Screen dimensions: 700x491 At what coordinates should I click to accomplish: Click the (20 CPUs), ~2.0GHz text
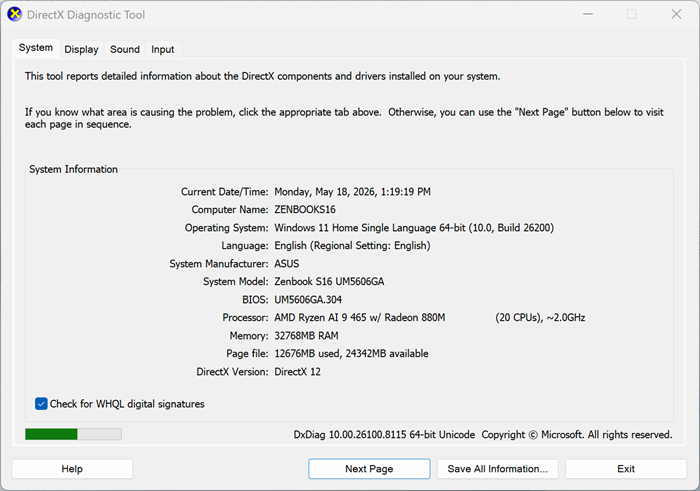tap(540, 317)
